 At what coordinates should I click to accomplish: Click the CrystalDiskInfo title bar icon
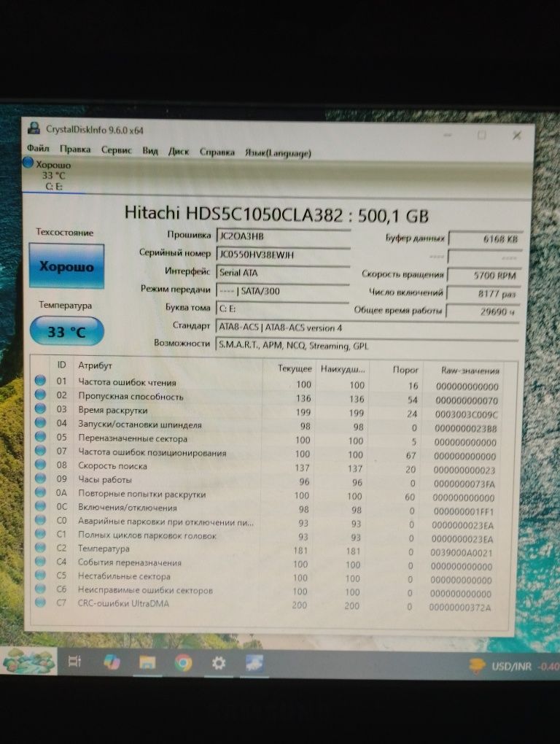[x=34, y=128]
